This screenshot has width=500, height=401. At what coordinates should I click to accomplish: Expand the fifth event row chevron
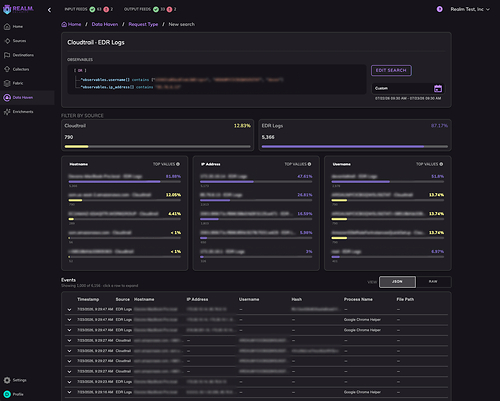click(69, 351)
